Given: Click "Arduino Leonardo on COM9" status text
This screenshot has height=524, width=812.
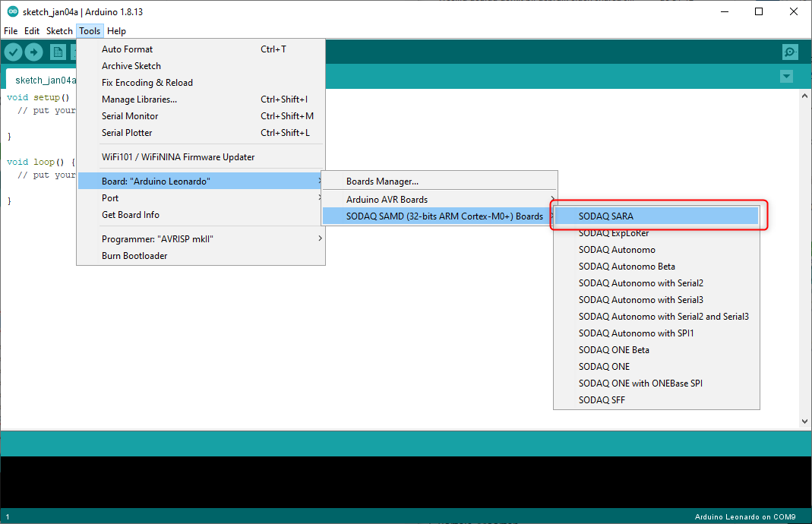Looking at the screenshot, I should click(x=744, y=516).
